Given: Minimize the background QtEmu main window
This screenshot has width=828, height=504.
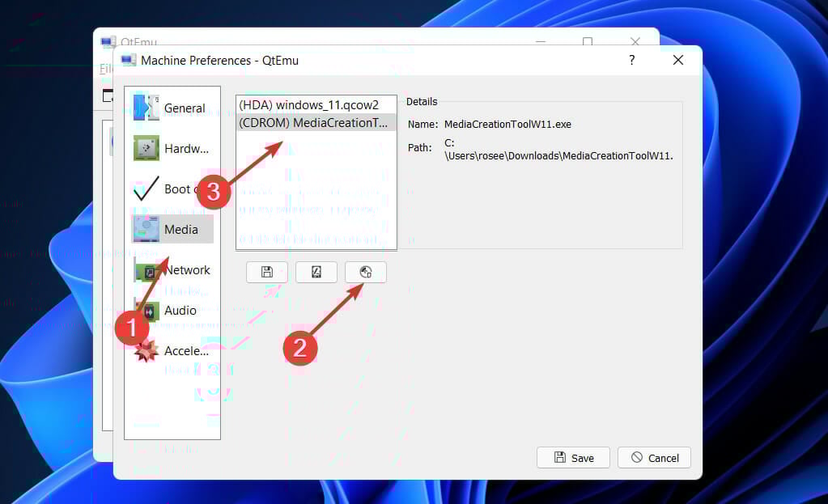Looking at the screenshot, I should 540,40.
